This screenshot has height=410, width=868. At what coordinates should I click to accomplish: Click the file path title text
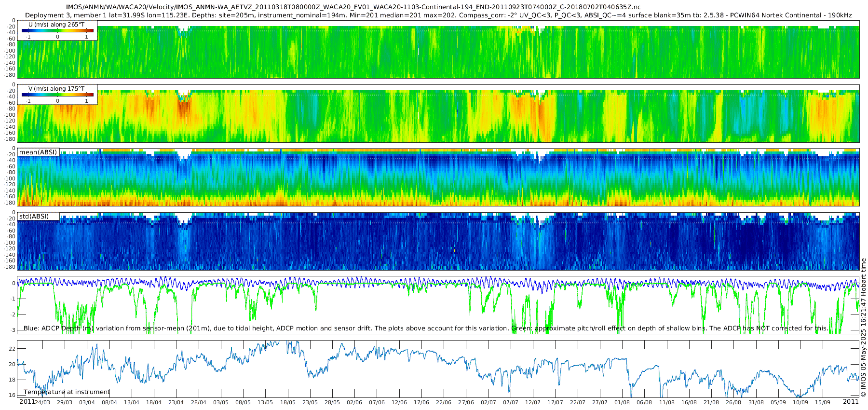pyautogui.click(x=353, y=7)
